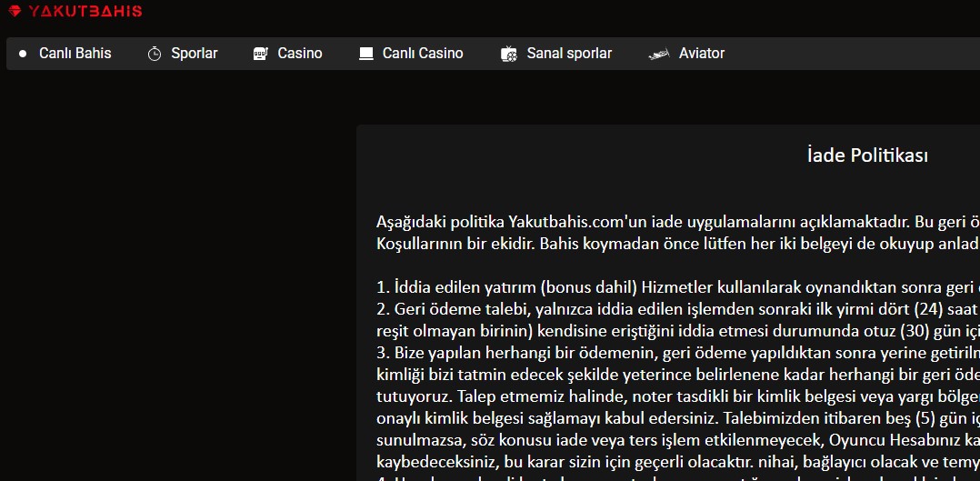980x481 pixels.
Task: Click the line 'tutuyoruz. Talep etmemiz halinde, noter'
Action: pyautogui.click(x=678, y=397)
